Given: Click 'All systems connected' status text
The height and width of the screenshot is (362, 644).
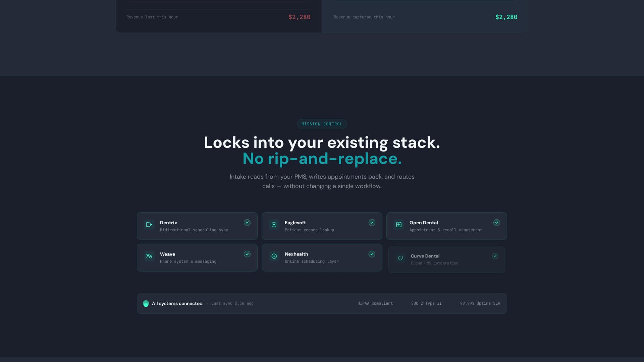Looking at the screenshot, I should (x=177, y=303).
